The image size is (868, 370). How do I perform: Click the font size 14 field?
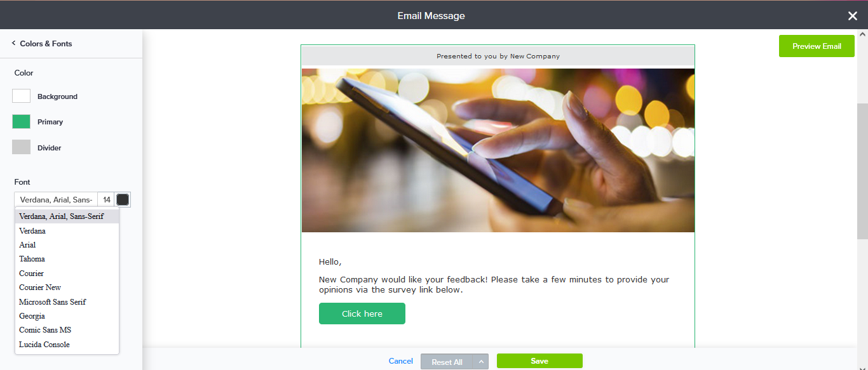tap(106, 200)
